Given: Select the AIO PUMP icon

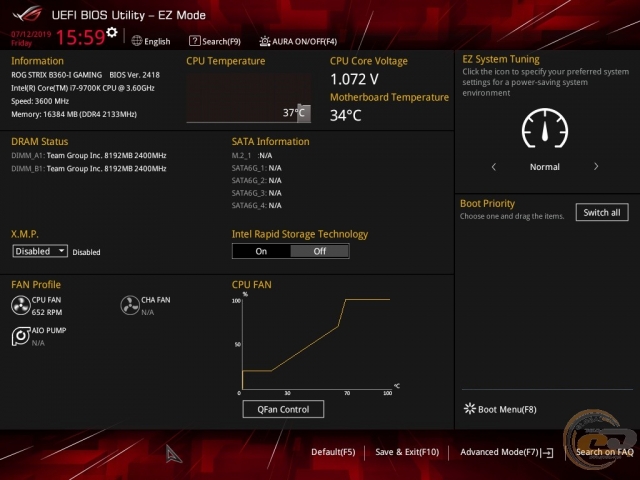Looking at the screenshot, I should coord(20,336).
